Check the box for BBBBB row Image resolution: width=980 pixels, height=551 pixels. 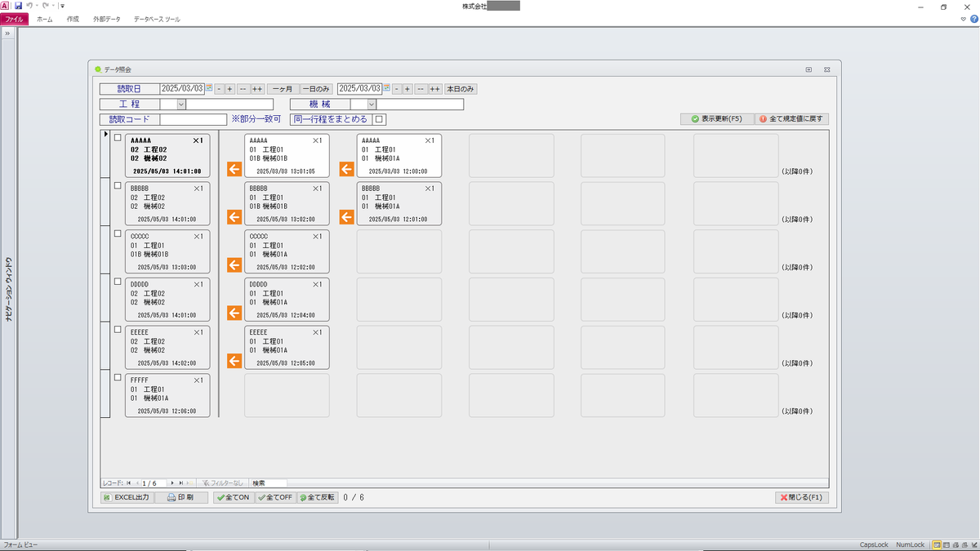tap(118, 186)
